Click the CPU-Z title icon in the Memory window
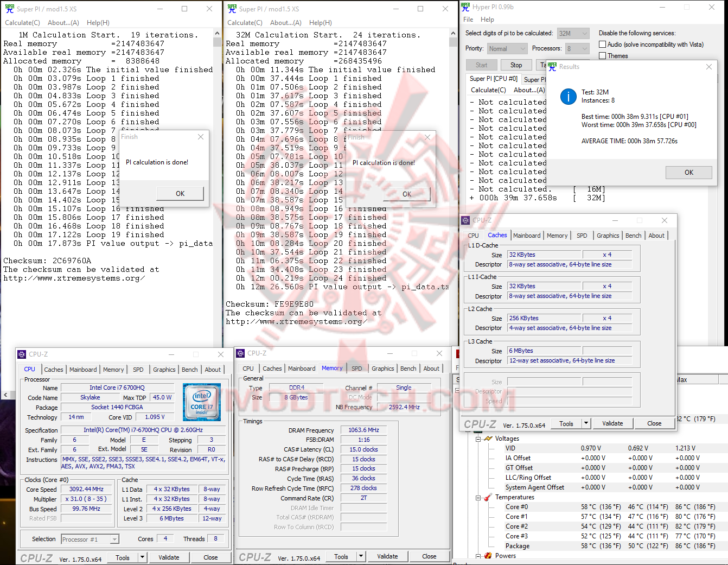 [240, 353]
